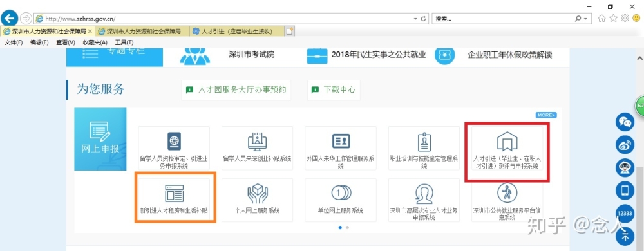The height and width of the screenshot is (251, 644).
Task: Open 2018年民生实事之公共就业 link
Action: point(379,55)
